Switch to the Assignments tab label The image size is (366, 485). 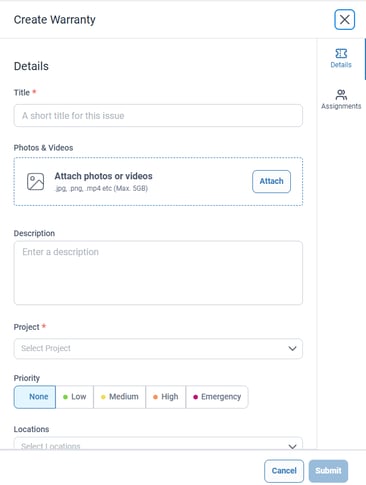(x=341, y=106)
